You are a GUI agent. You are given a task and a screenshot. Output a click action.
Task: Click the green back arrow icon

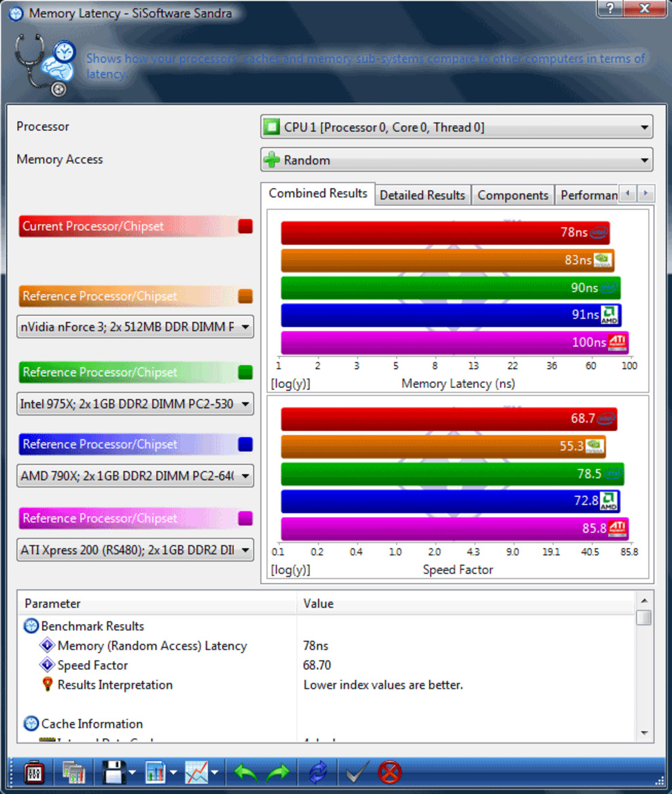(x=245, y=772)
